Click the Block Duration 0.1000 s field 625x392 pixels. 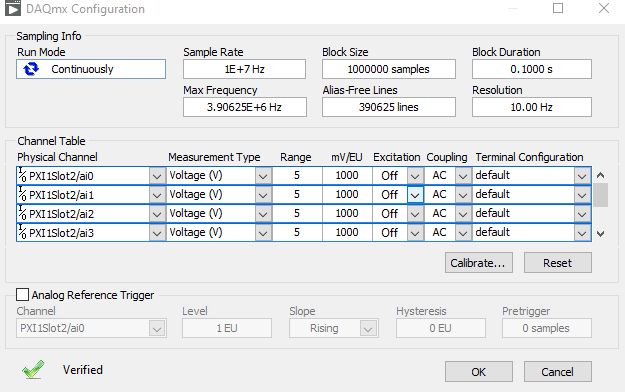pos(532,69)
